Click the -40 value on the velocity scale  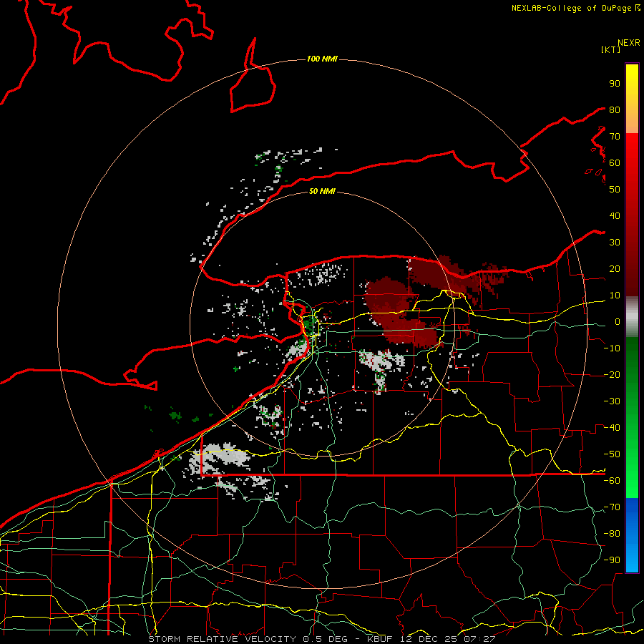[612, 428]
